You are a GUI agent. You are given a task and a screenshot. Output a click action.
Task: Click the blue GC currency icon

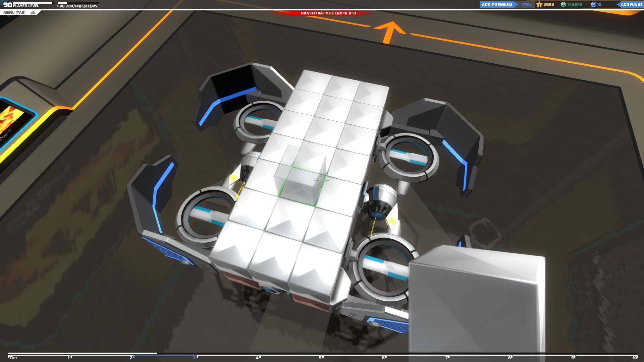pyautogui.click(x=594, y=5)
